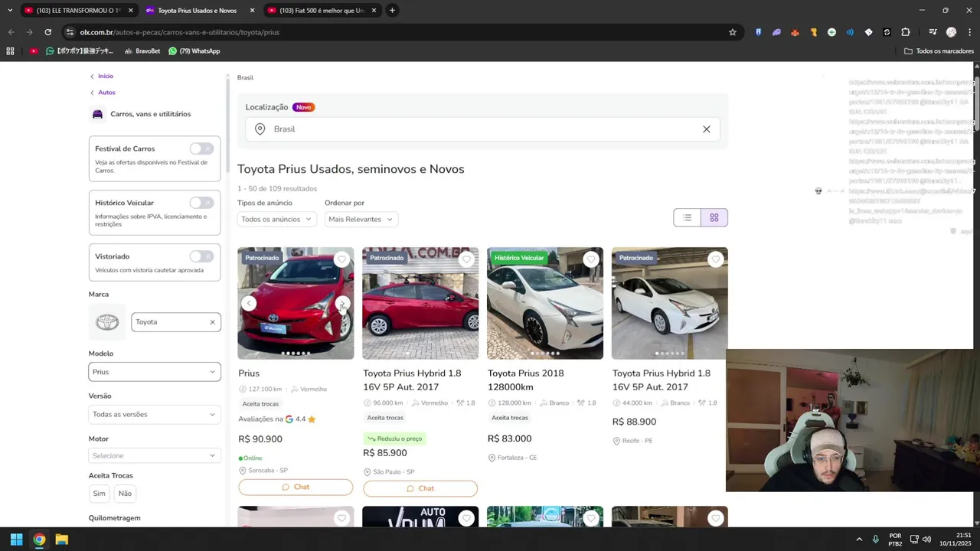Bookmark this page with the star icon

point(733,32)
